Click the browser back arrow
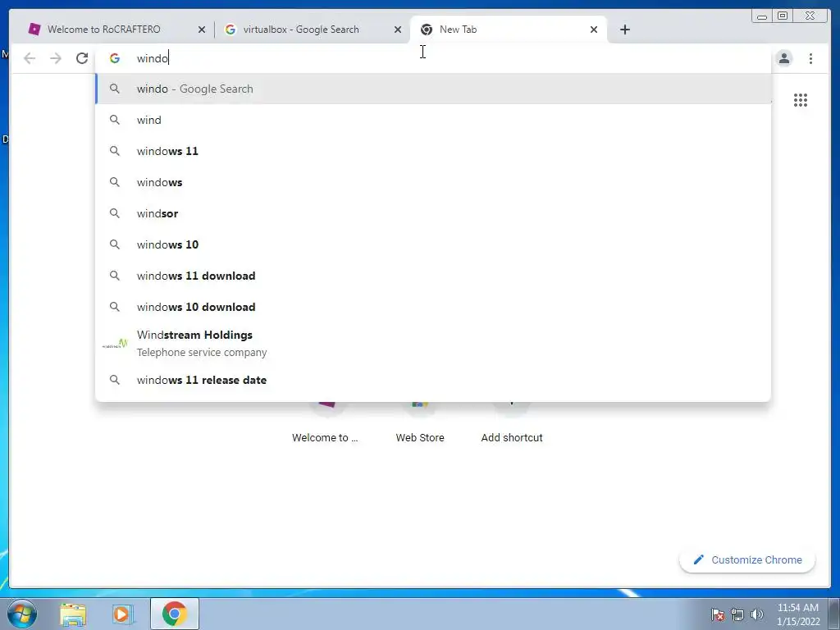840x630 pixels. tap(30, 58)
